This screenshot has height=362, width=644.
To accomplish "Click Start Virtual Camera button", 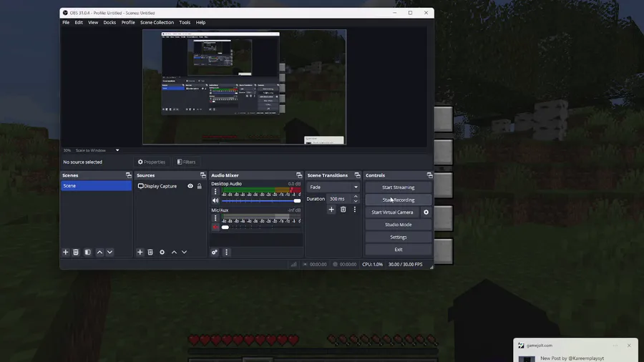I will pos(392,212).
